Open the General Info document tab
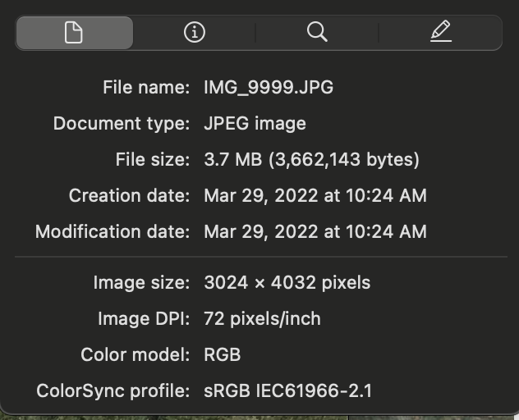This screenshot has height=420, width=519. (x=74, y=33)
